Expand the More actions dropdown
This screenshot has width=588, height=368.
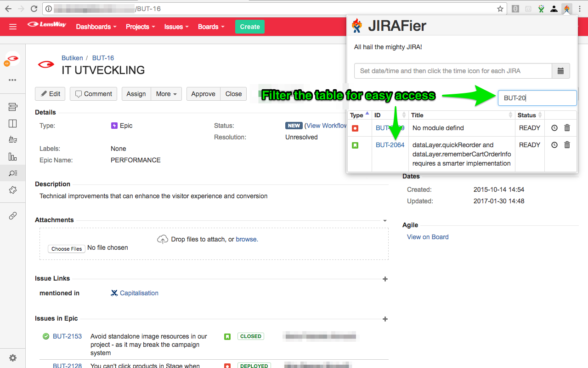click(166, 94)
